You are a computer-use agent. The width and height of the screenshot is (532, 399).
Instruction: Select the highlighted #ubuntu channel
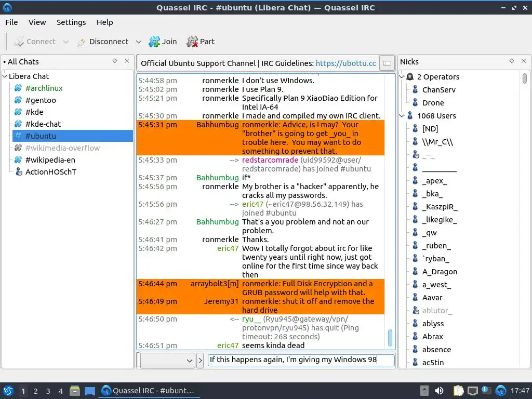tap(73, 136)
